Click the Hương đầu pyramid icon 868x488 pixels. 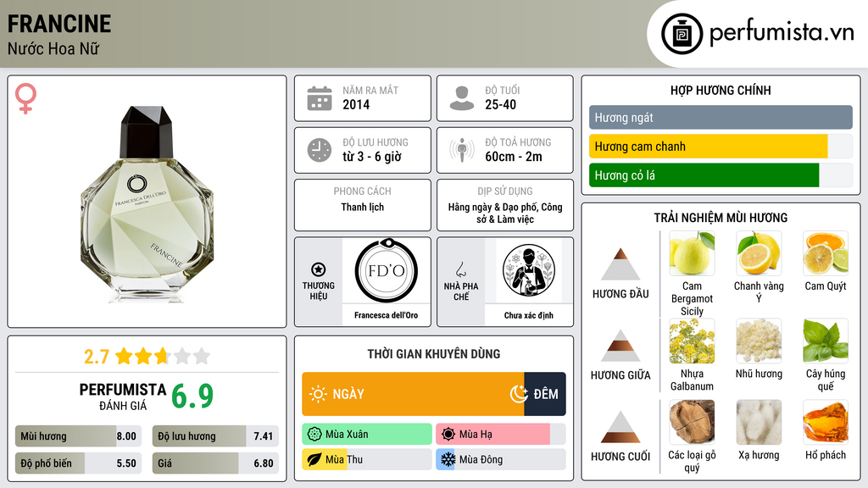[620, 264]
